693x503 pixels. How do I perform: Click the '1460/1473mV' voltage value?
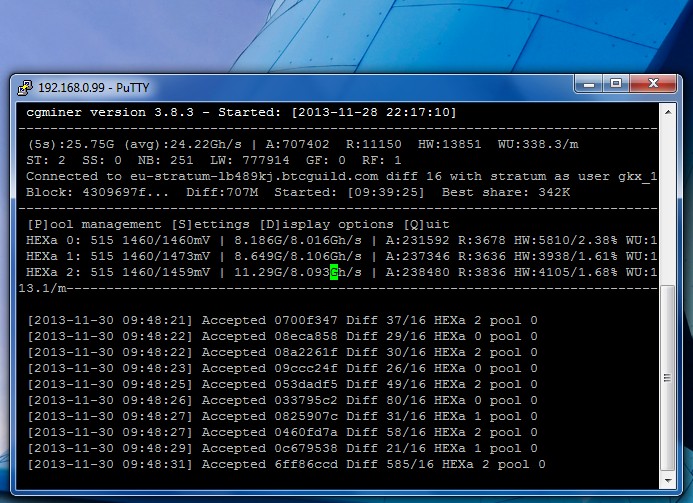[166, 256]
